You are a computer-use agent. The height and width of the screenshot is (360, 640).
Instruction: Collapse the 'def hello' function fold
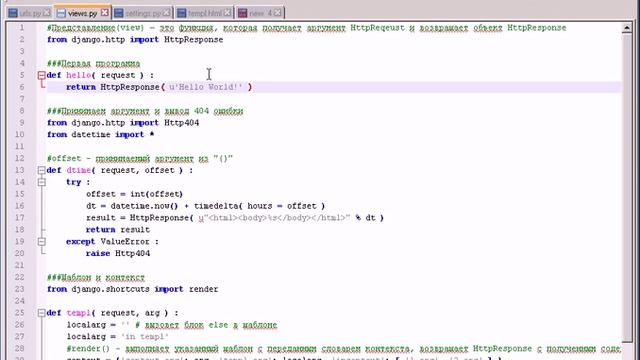point(41,75)
